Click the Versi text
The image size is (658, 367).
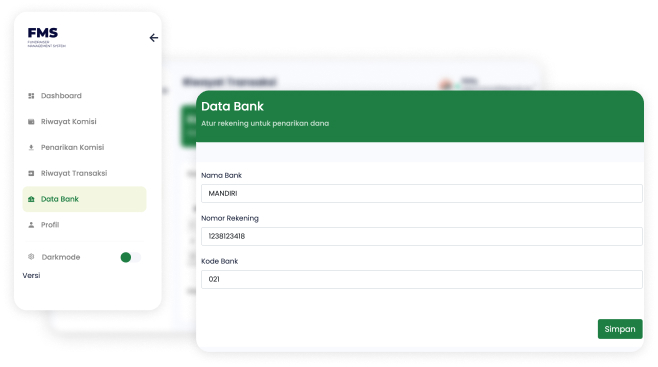(x=31, y=276)
